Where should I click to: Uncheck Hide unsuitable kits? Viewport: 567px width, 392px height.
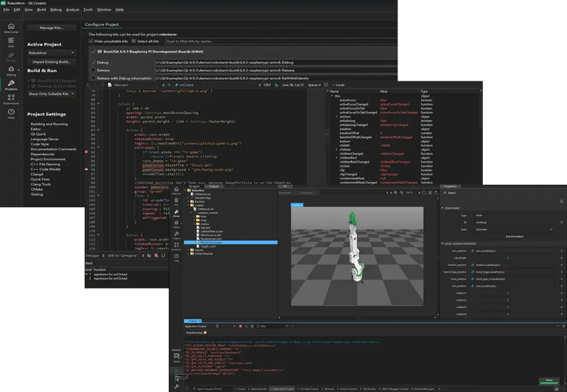pyautogui.click(x=91, y=41)
